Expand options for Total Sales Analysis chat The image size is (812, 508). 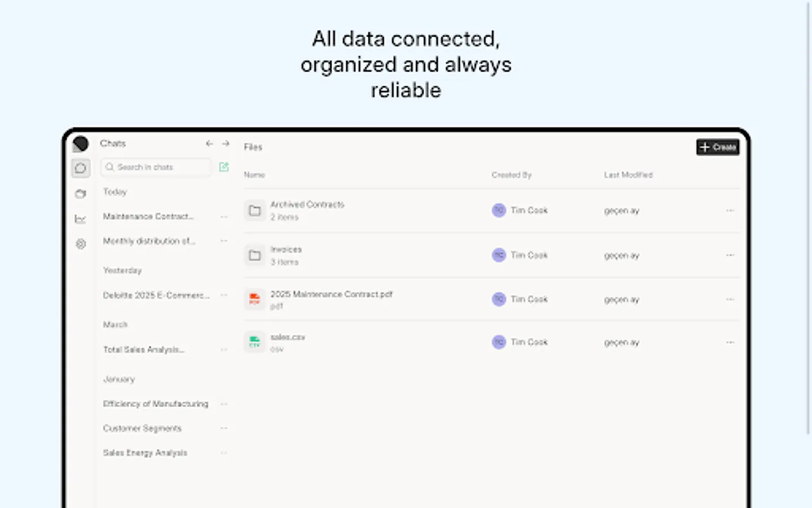[x=223, y=349]
